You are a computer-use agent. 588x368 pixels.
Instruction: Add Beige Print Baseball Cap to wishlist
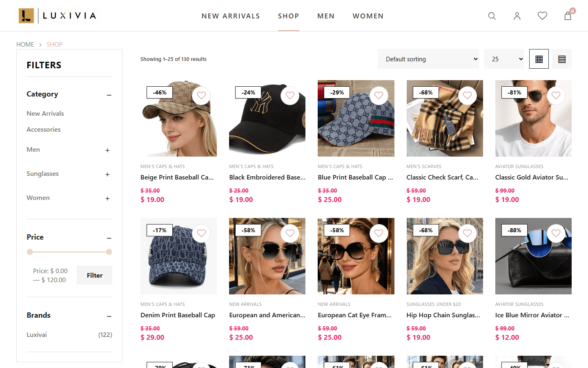pyautogui.click(x=201, y=96)
